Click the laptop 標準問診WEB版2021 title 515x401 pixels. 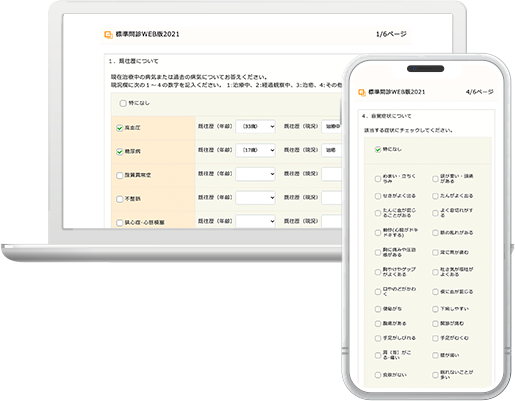147,34
